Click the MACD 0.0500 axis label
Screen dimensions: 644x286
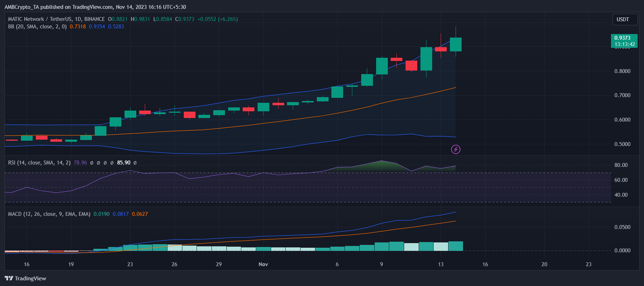click(x=622, y=227)
